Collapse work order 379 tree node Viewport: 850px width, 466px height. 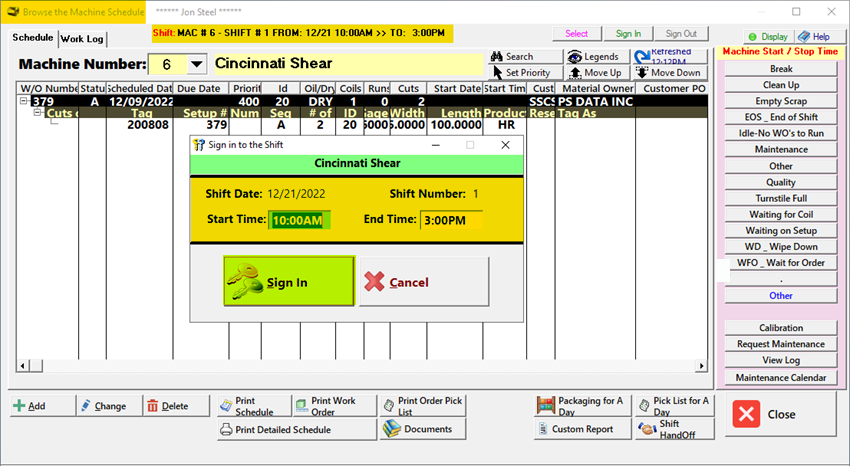[24, 101]
